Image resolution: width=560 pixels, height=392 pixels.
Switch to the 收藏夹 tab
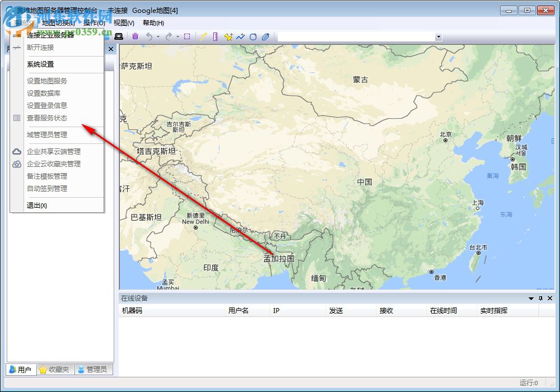pyautogui.click(x=54, y=369)
